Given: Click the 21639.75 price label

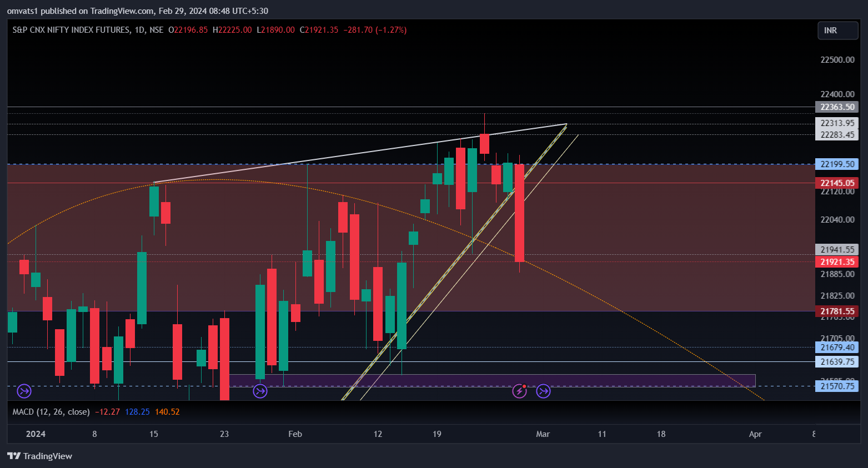Looking at the screenshot, I should [x=837, y=362].
